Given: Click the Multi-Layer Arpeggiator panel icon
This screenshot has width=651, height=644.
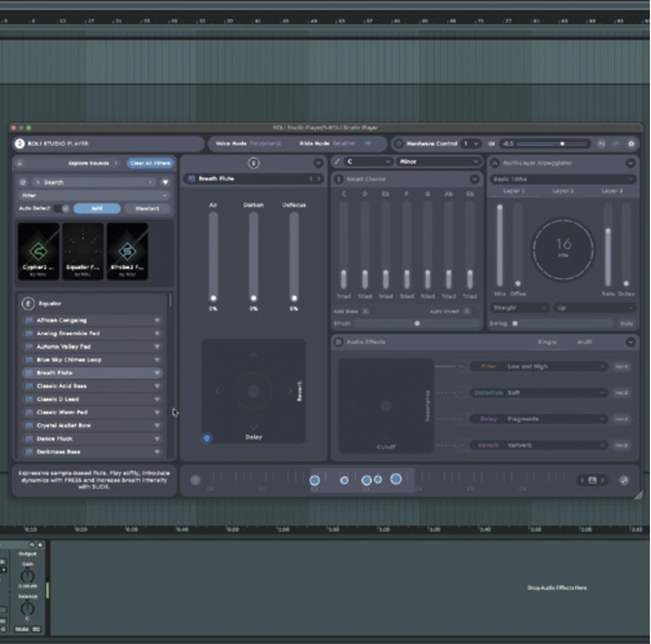Looking at the screenshot, I should (495, 163).
